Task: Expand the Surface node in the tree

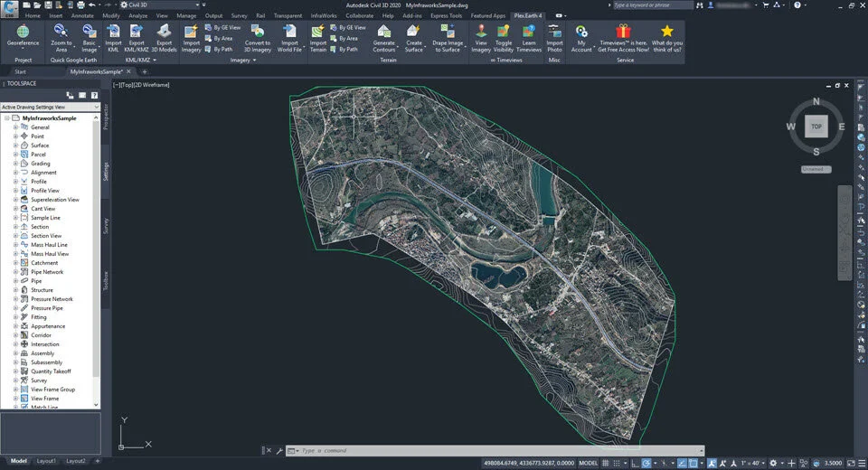Action: 15,145
